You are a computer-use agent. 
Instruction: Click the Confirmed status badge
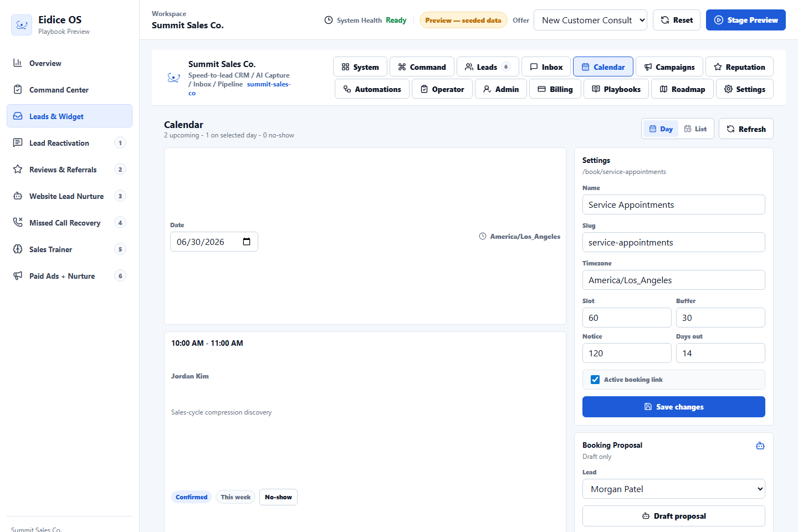click(191, 497)
